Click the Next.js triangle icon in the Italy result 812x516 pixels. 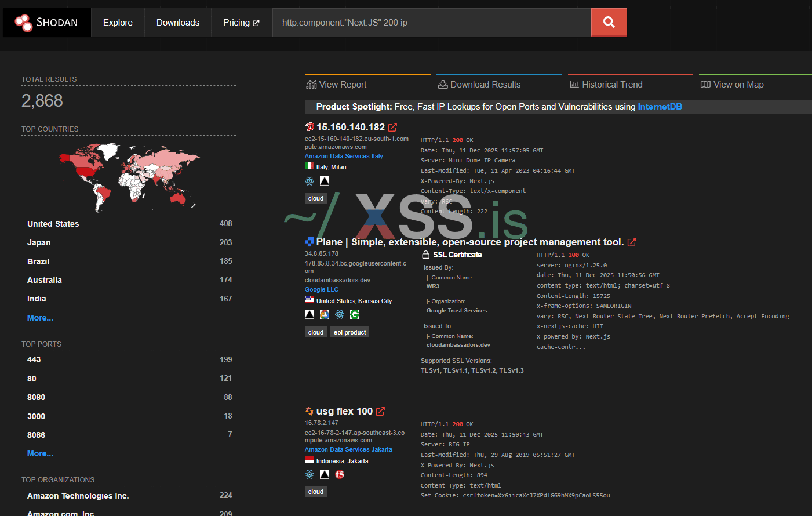point(325,181)
